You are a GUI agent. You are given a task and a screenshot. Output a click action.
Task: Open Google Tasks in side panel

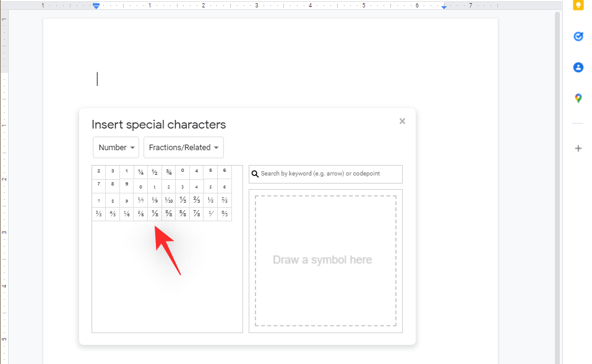[x=578, y=36]
